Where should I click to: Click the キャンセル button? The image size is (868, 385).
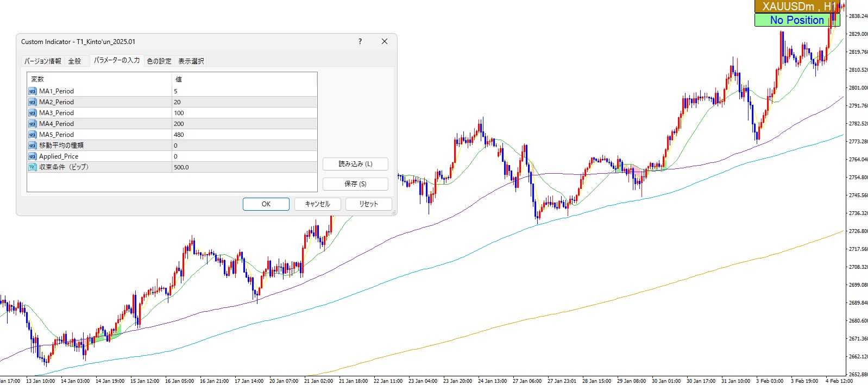coord(318,204)
